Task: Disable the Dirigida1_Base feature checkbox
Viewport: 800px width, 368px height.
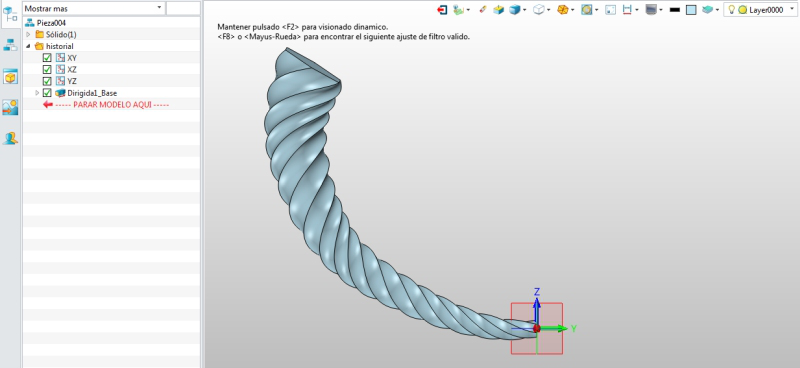Action: pyautogui.click(x=47, y=93)
